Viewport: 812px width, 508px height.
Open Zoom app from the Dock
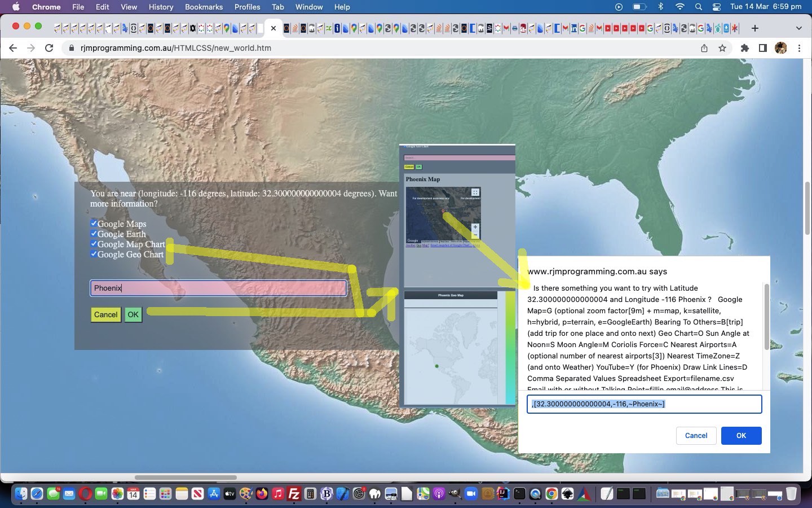[471, 494]
